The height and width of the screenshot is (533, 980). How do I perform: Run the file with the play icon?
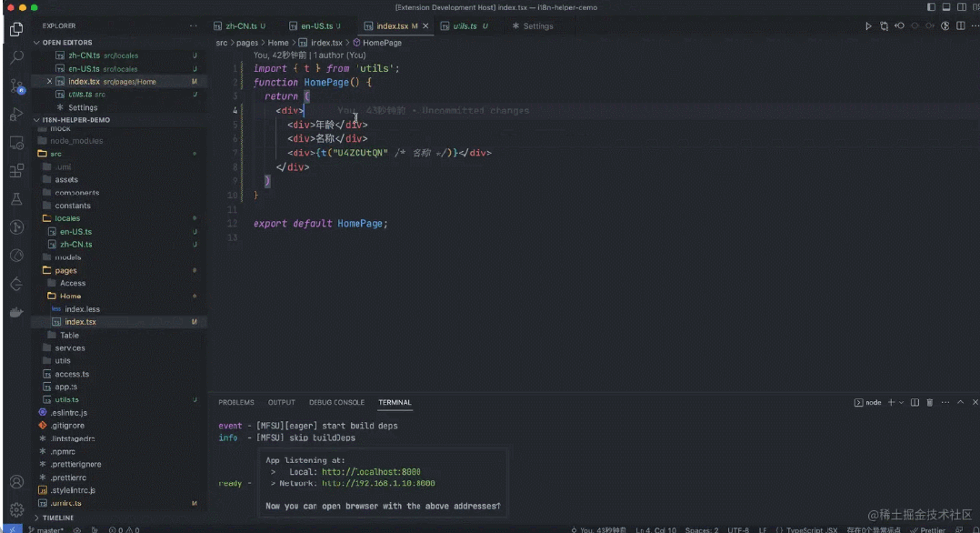(x=868, y=26)
